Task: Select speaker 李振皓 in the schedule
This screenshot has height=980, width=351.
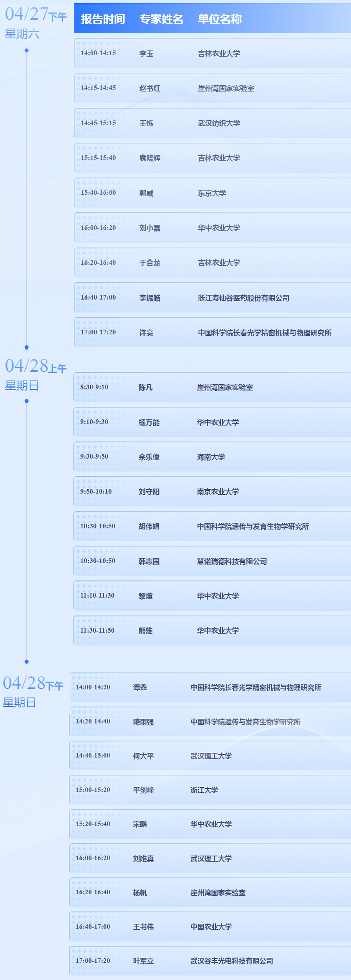Action: pyautogui.click(x=150, y=298)
